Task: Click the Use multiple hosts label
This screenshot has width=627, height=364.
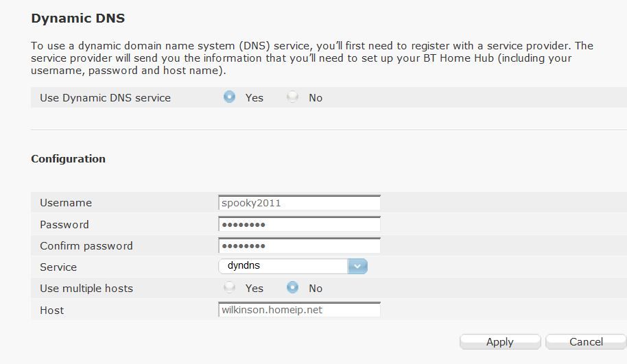Action: pos(86,288)
